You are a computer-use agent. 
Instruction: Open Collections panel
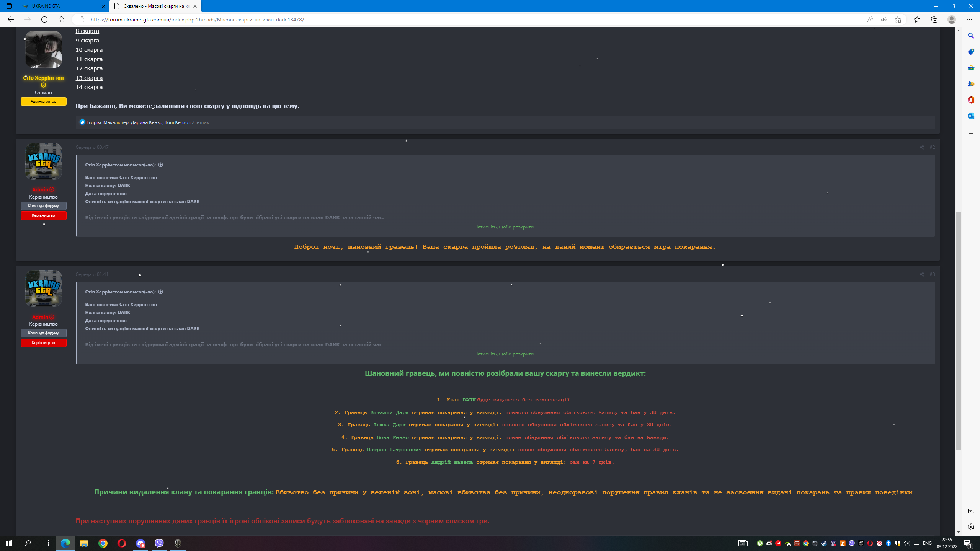[x=934, y=20]
